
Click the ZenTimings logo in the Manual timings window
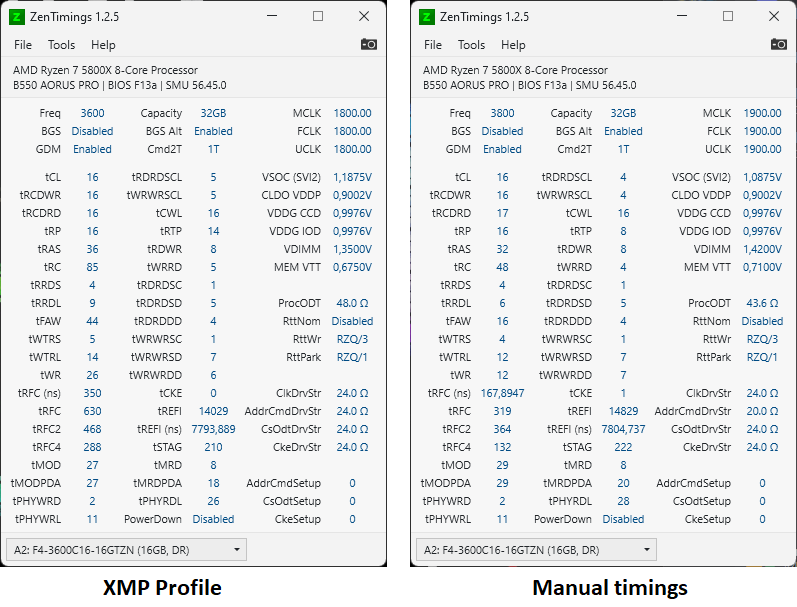[x=427, y=17]
